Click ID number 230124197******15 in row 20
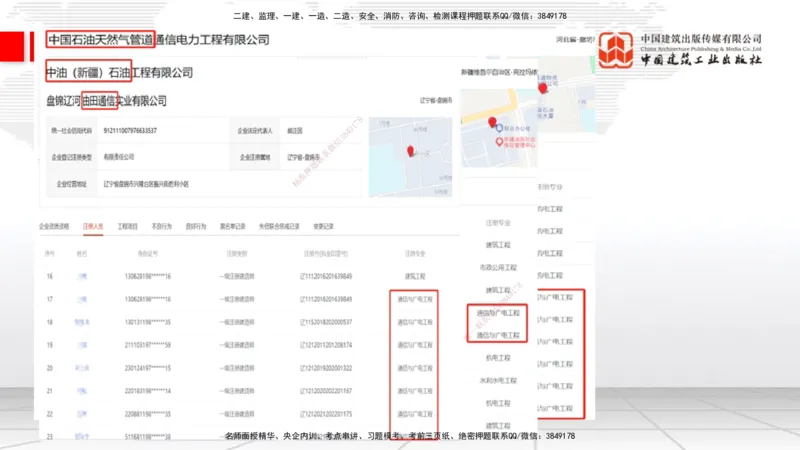The width and height of the screenshot is (800, 450). pos(147,368)
